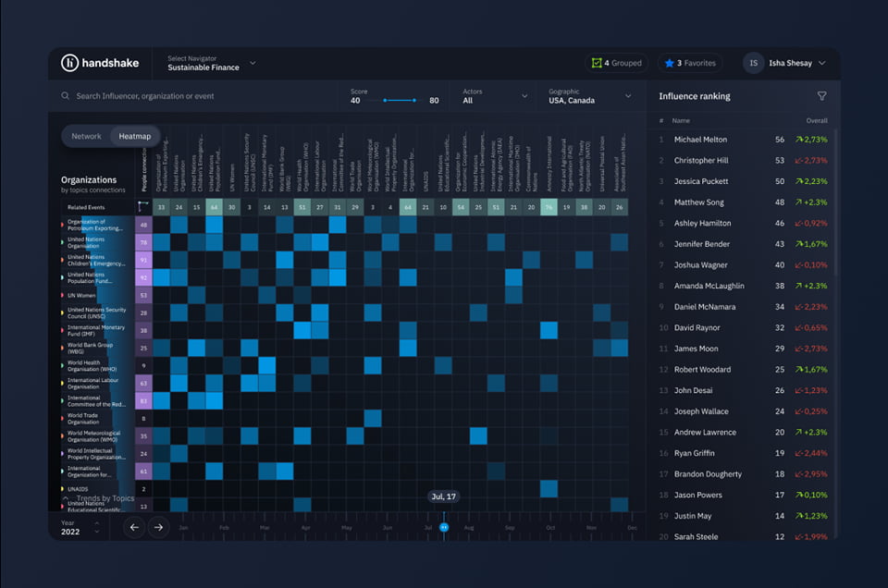Viewport: 888px width, 588px height.
Task: Select the World Trade Organisation row
Action: [x=97, y=418]
